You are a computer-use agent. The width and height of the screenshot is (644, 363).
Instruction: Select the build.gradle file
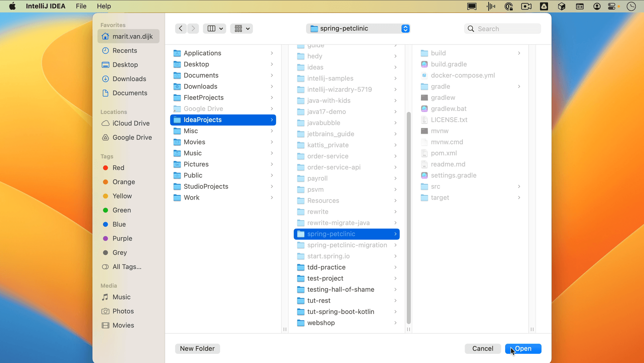pos(448,64)
